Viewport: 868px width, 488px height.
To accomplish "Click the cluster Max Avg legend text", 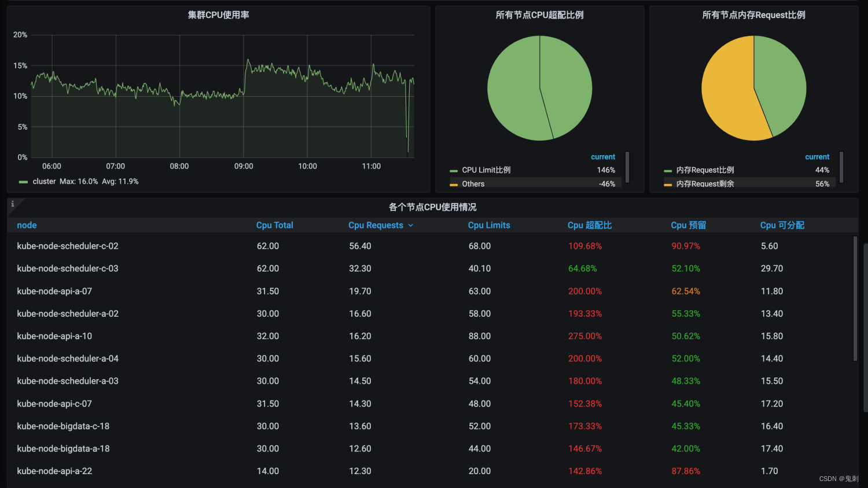I will click(99, 181).
